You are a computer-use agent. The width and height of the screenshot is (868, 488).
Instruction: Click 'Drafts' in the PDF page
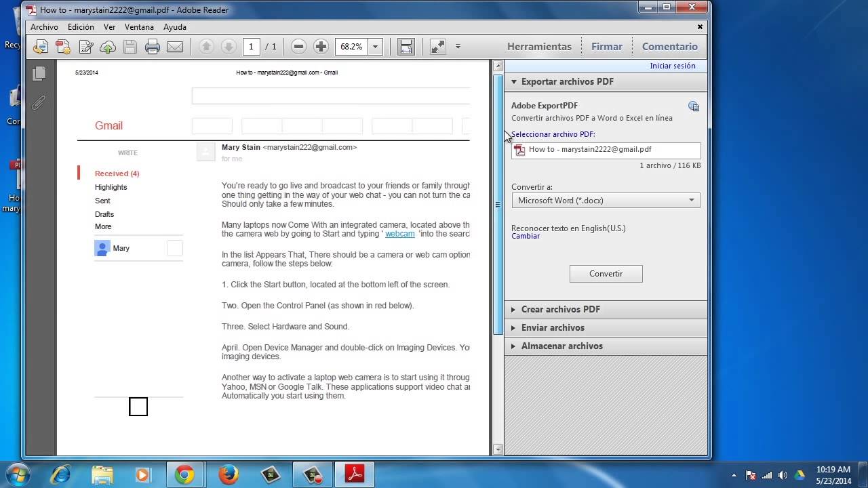tap(104, 214)
